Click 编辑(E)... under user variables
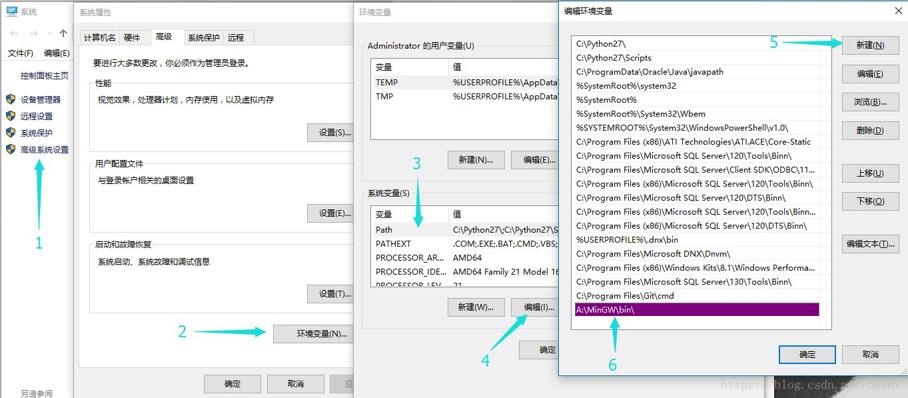The width and height of the screenshot is (908, 398). tap(534, 160)
